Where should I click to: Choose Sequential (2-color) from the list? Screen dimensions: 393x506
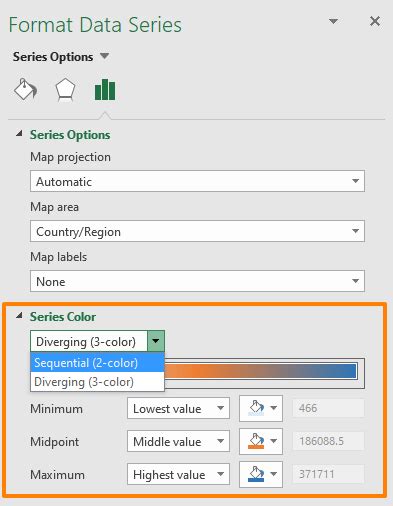coord(97,362)
